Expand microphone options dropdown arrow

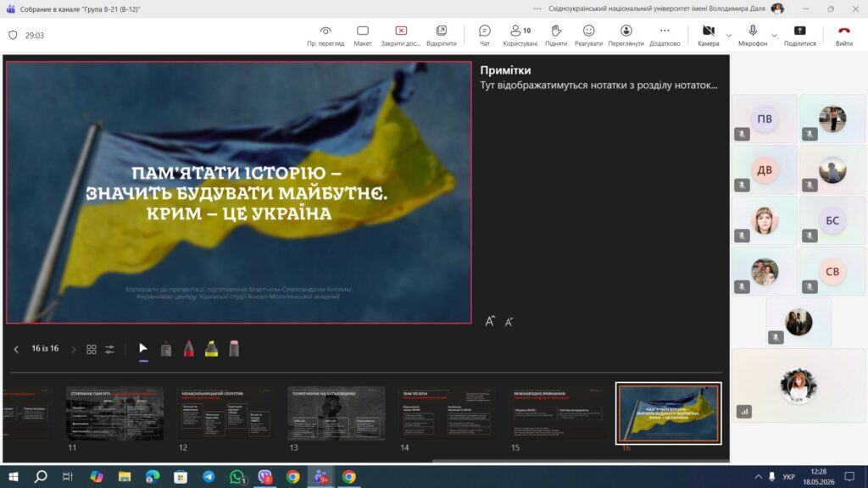[774, 36]
